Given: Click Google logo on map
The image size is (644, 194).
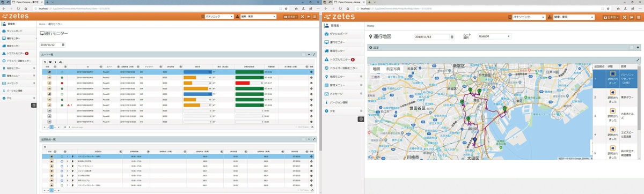Looking at the screenshot, I should point(375,157).
